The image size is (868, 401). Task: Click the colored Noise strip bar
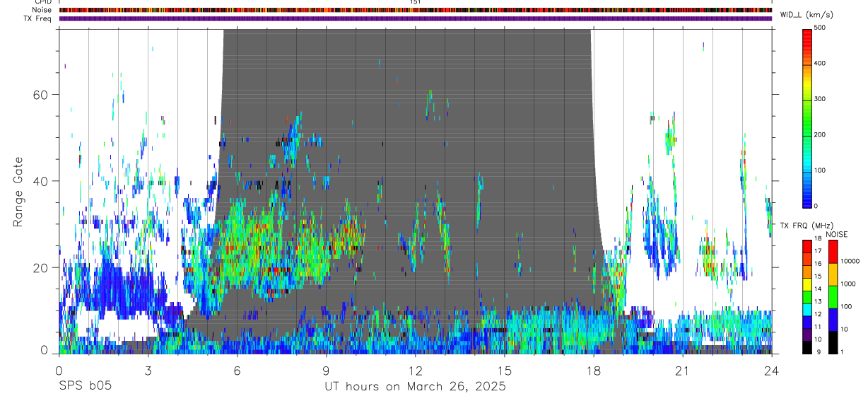pos(415,10)
